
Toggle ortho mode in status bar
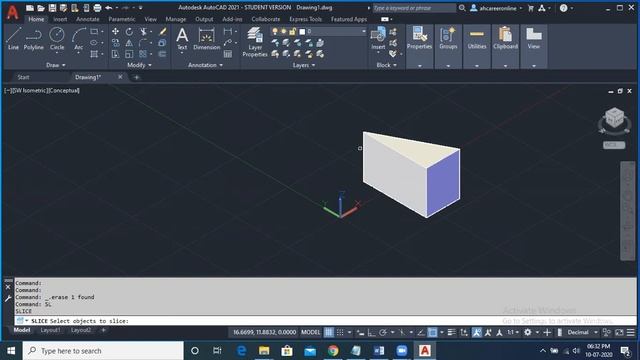point(371,332)
